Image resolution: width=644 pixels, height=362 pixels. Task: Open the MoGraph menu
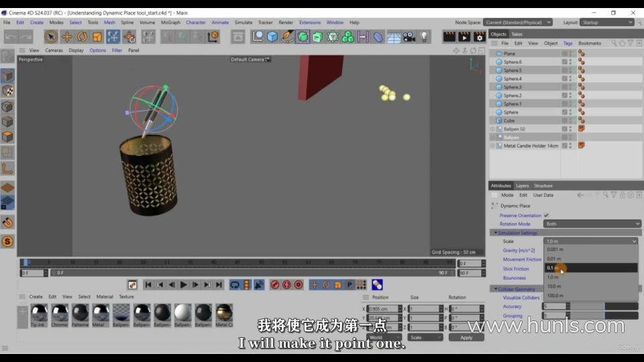[170, 22]
